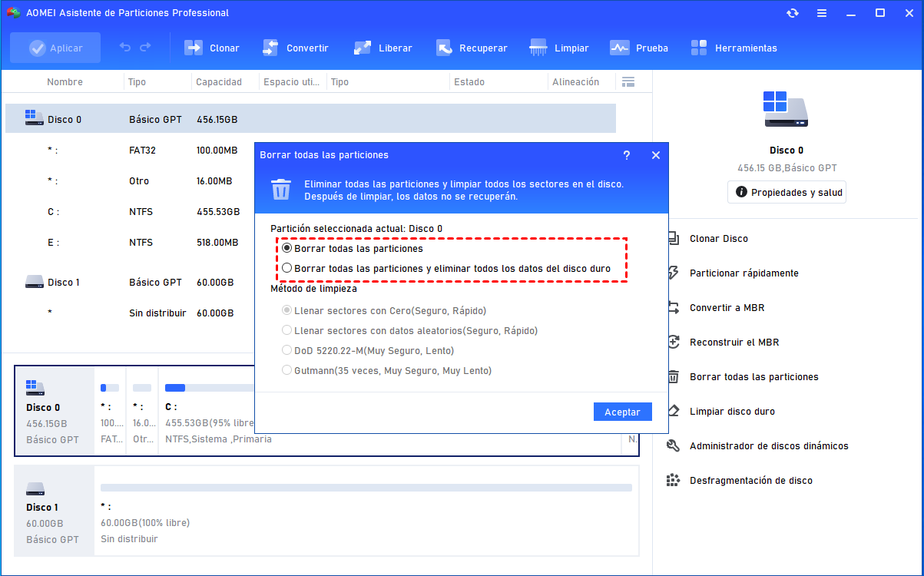This screenshot has height=576, width=924.
Task: Select the Borrar todas las particiones radio option
Action: pyautogui.click(x=287, y=247)
